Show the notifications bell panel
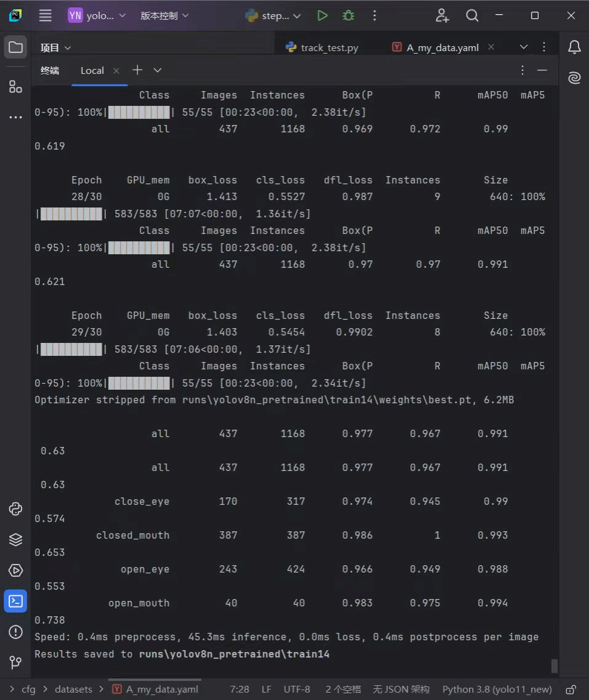 574,47
